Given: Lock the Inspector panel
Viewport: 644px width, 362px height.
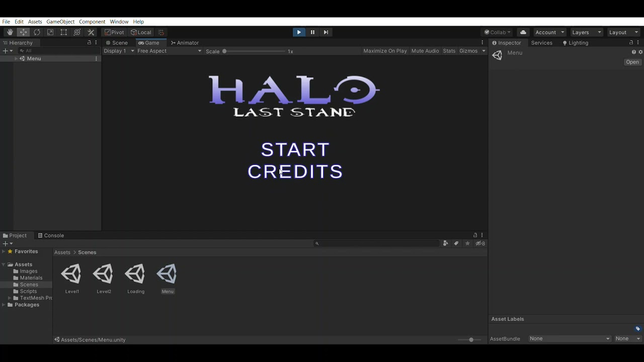Looking at the screenshot, I should 631,43.
